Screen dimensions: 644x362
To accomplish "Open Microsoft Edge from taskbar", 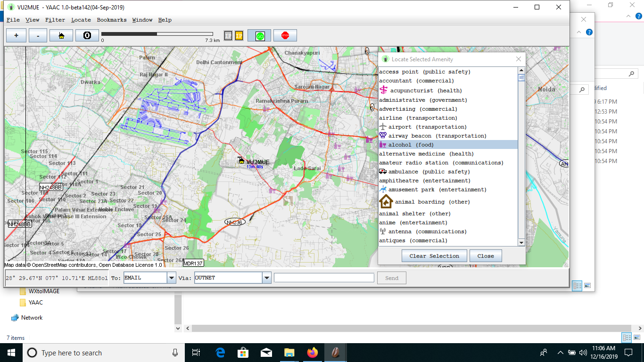I will (x=220, y=353).
